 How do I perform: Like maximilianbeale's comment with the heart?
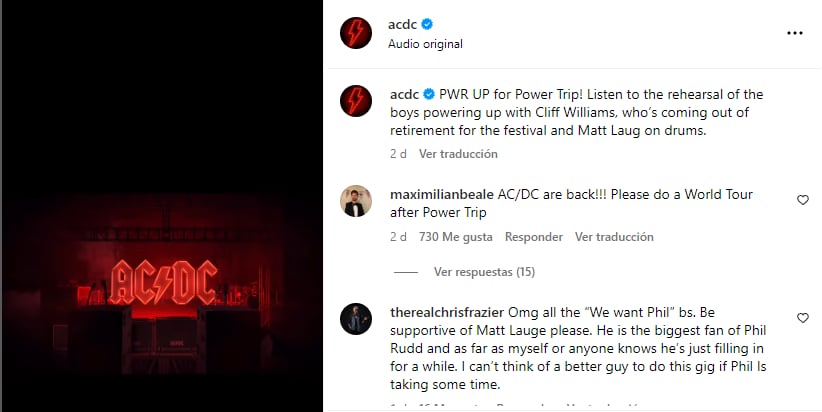tap(803, 200)
